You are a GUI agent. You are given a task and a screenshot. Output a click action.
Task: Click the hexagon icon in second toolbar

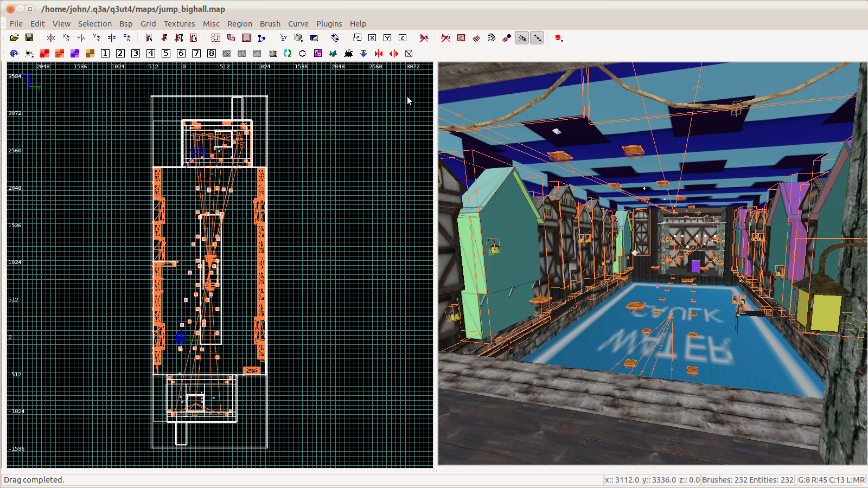303,53
